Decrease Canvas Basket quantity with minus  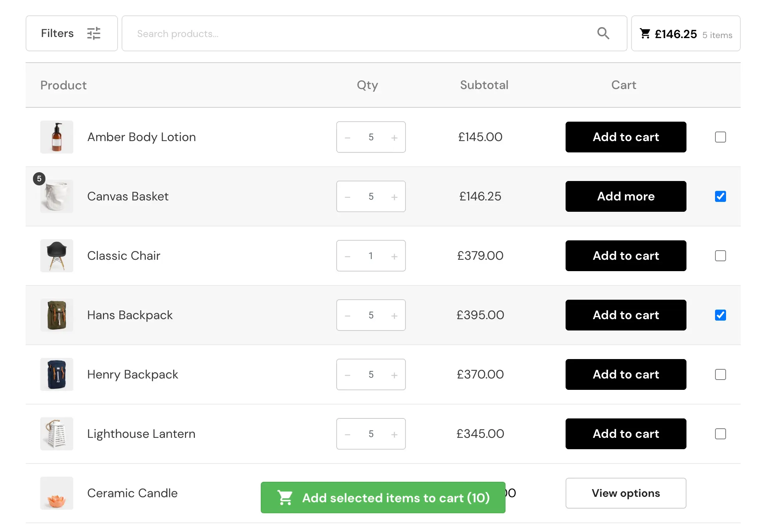[348, 197]
